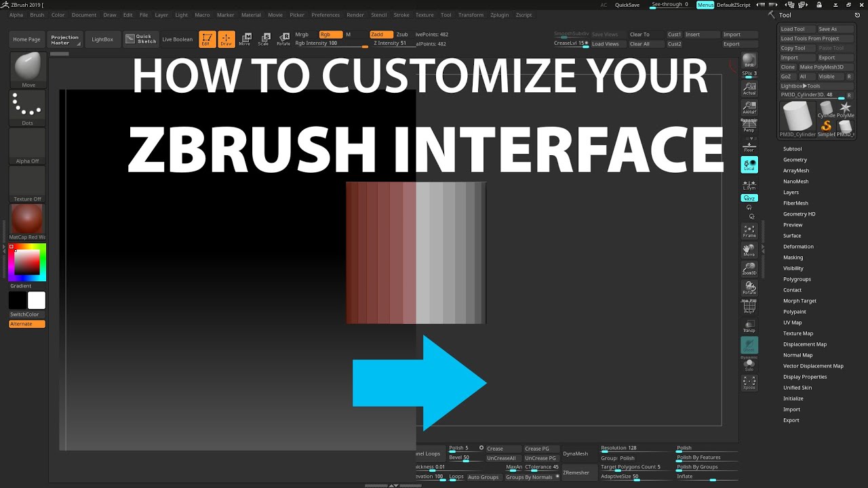Click the Rotate view icon on right shelf

coord(749,288)
